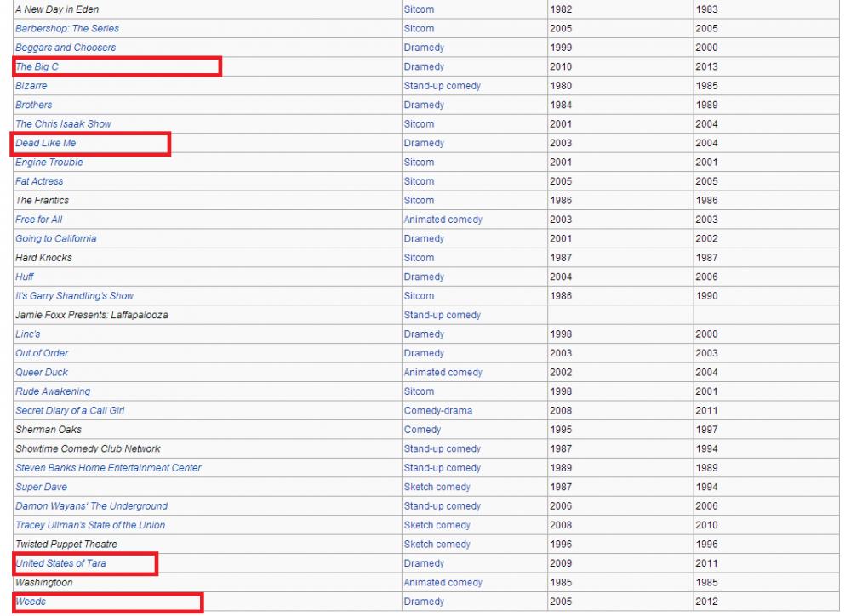Viewport: 851px width, 616px height.
Task: Open The Chris Isaak Show link
Action: [63, 124]
